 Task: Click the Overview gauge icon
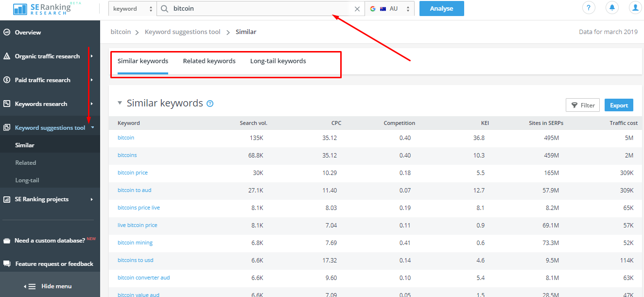pyautogui.click(x=7, y=33)
